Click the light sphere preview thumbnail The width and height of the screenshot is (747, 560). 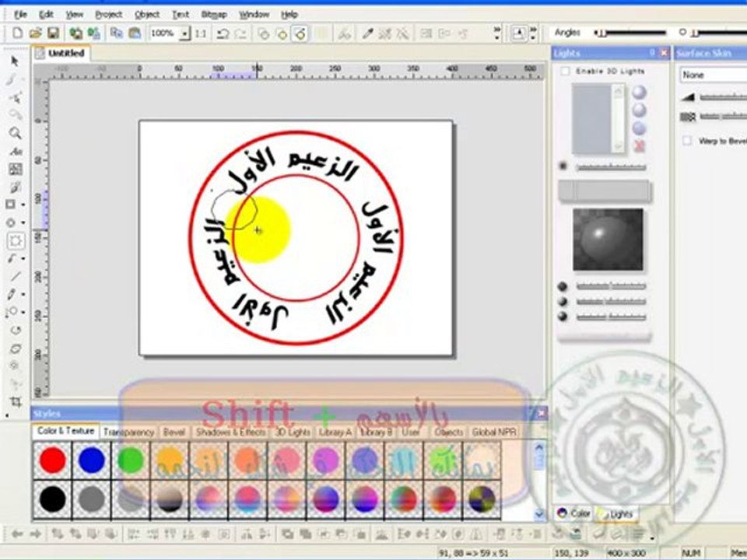click(608, 240)
